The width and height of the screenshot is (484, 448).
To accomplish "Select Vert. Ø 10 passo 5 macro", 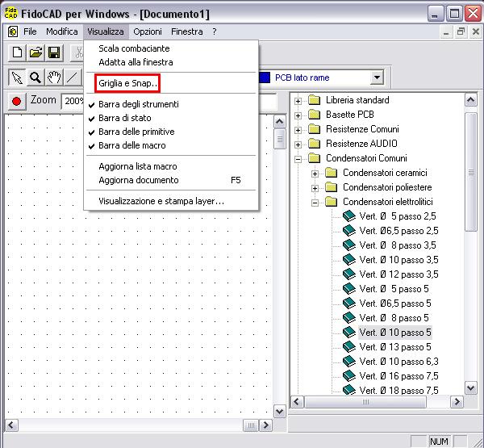I will (395, 332).
